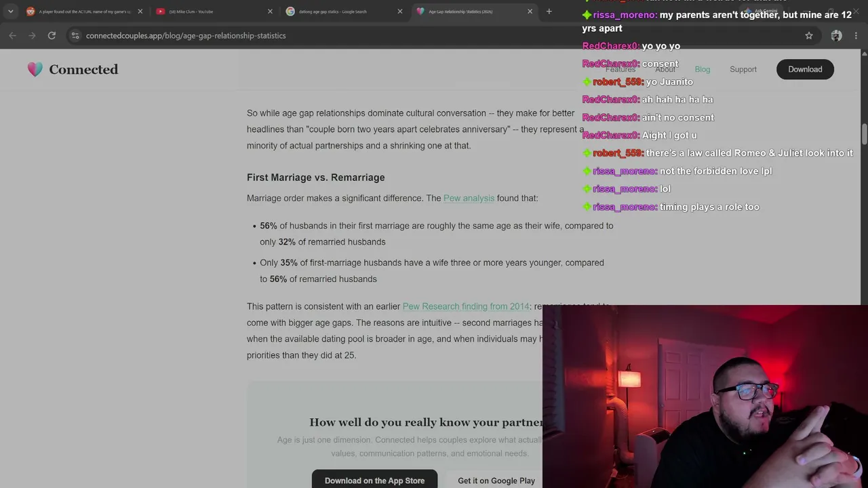Click robert_559's 'Romeo & Juliet' chat message
868x488 pixels.
[x=717, y=153]
